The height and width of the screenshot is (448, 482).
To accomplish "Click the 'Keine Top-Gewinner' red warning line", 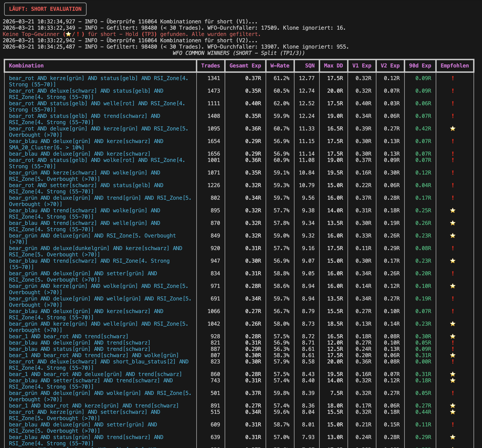I will point(131,34).
